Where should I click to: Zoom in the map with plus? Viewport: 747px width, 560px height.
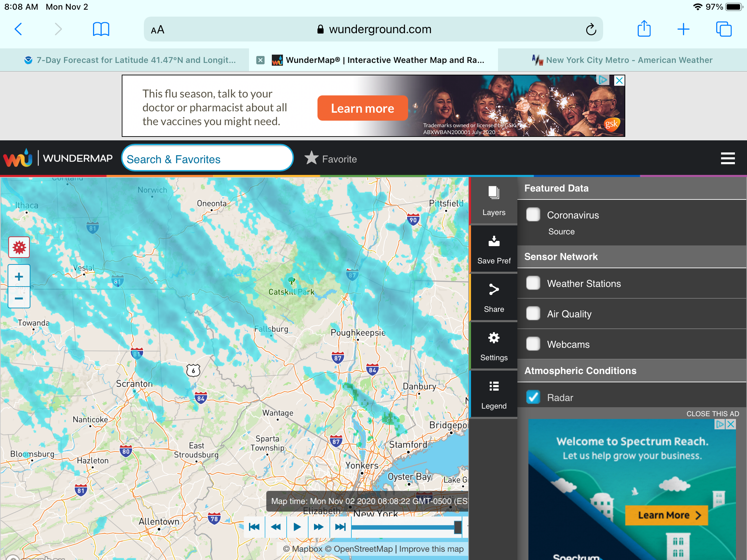click(x=19, y=276)
